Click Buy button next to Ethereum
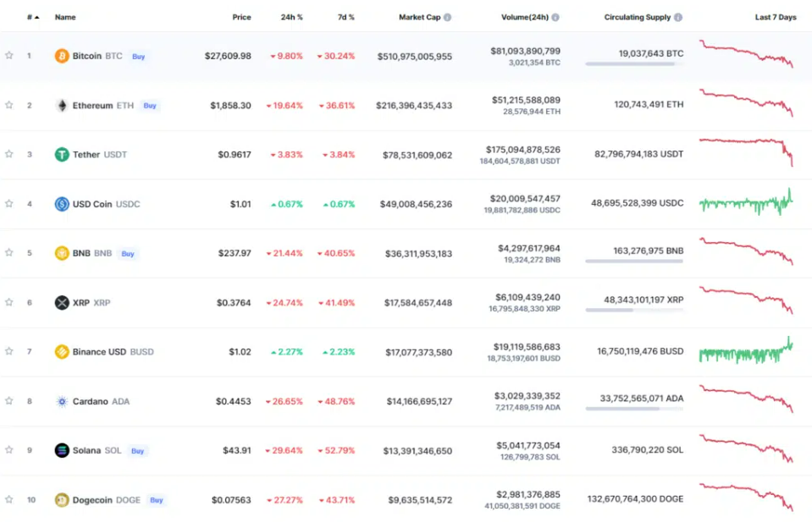 150,106
